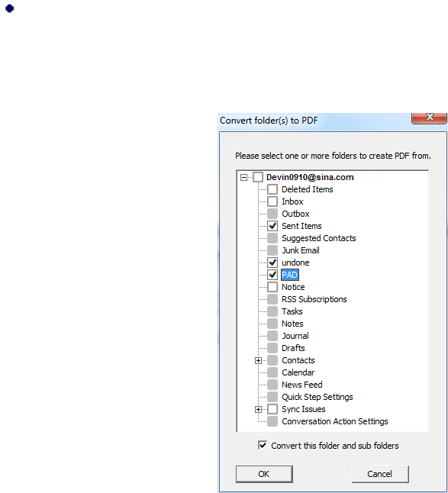Click the grayed Drafts checkbox
Screen dimensions: 448x493
(272, 348)
